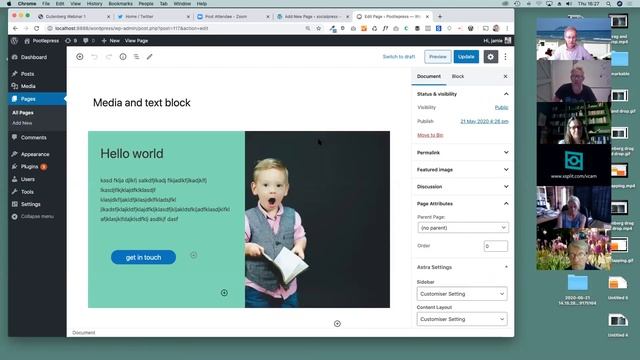Click View Page in admin bar
Viewport: 640px width, 360px height.
pyautogui.click(x=136, y=40)
